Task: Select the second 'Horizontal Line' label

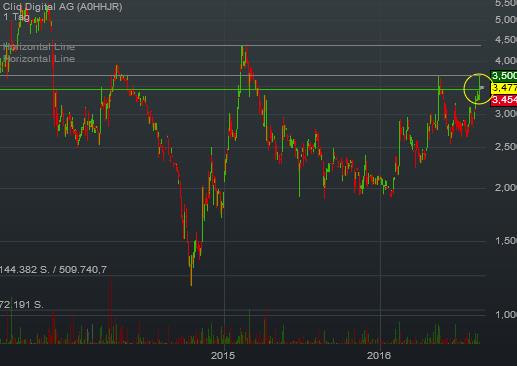Action: click(x=39, y=59)
